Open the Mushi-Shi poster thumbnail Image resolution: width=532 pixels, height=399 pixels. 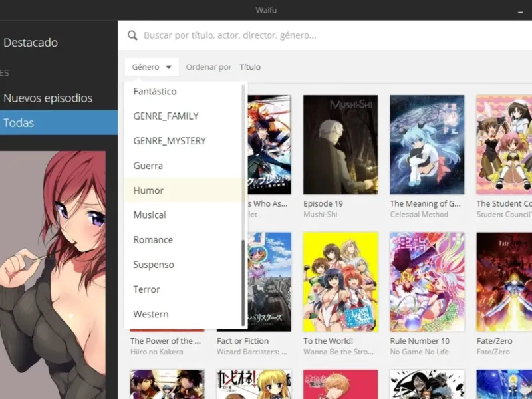coord(340,144)
